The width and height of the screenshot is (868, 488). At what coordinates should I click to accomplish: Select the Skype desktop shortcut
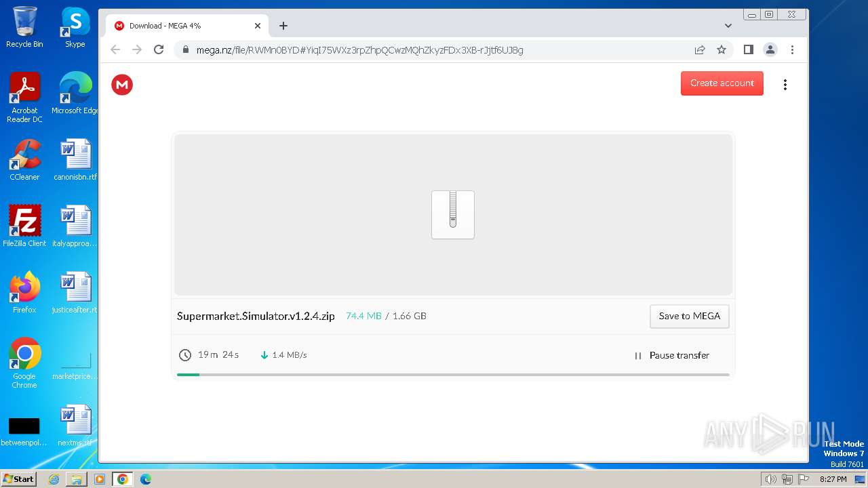point(75,27)
